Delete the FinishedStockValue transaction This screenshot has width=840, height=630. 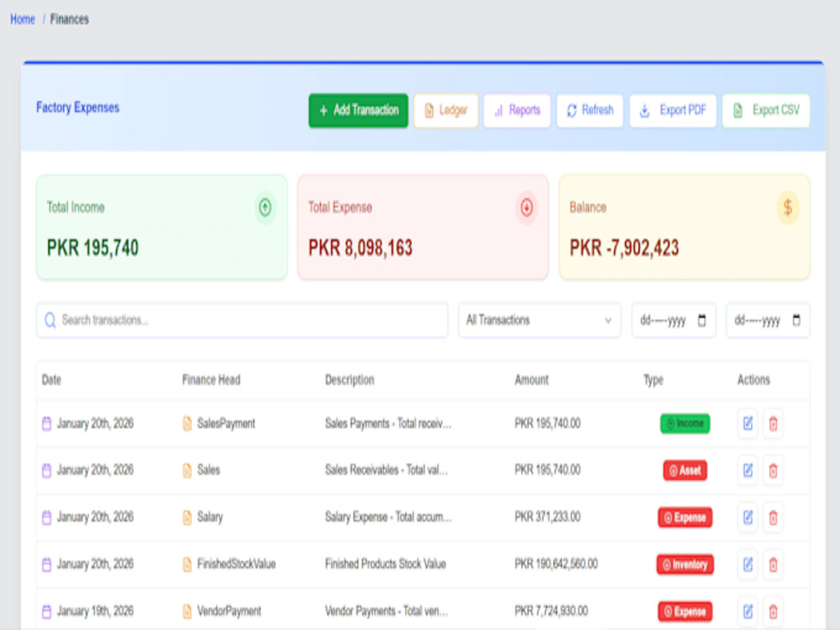(x=773, y=564)
